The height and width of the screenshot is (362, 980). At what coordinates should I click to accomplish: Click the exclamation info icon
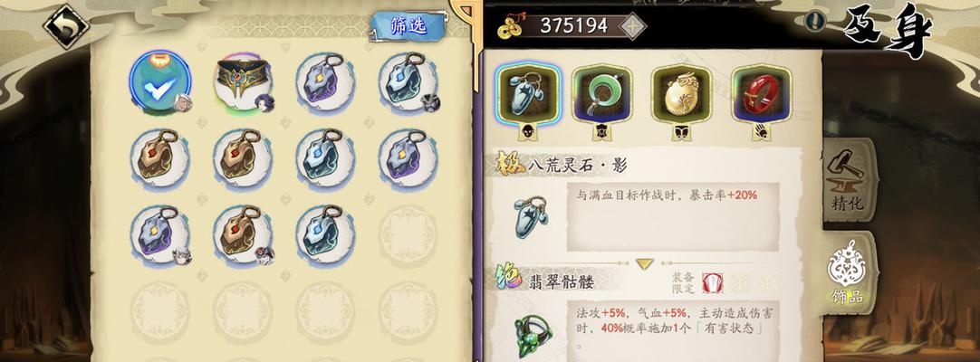coord(813,22)
